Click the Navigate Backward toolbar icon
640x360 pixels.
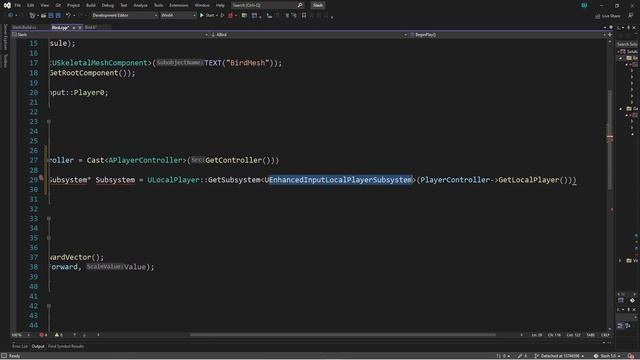pyautogui.click(x=10, y=16)
